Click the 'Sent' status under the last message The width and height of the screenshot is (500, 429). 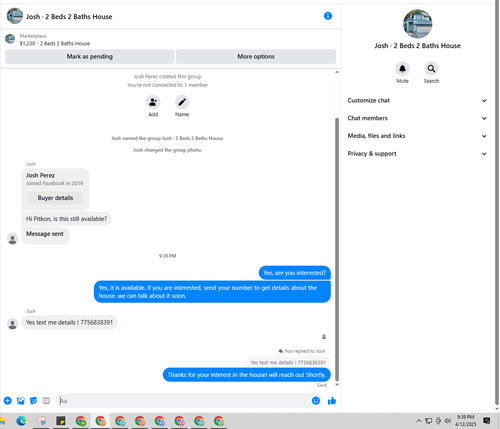coord(322,385)
